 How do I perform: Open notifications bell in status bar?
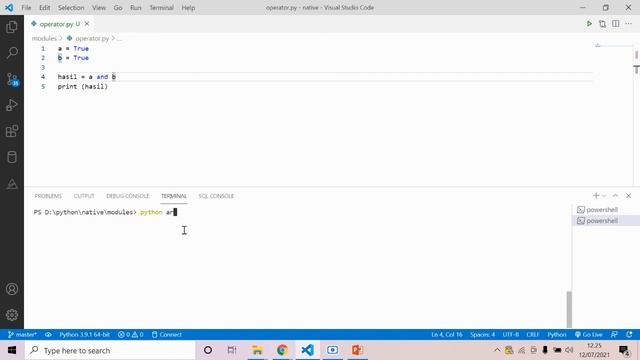tap(629, 334)
